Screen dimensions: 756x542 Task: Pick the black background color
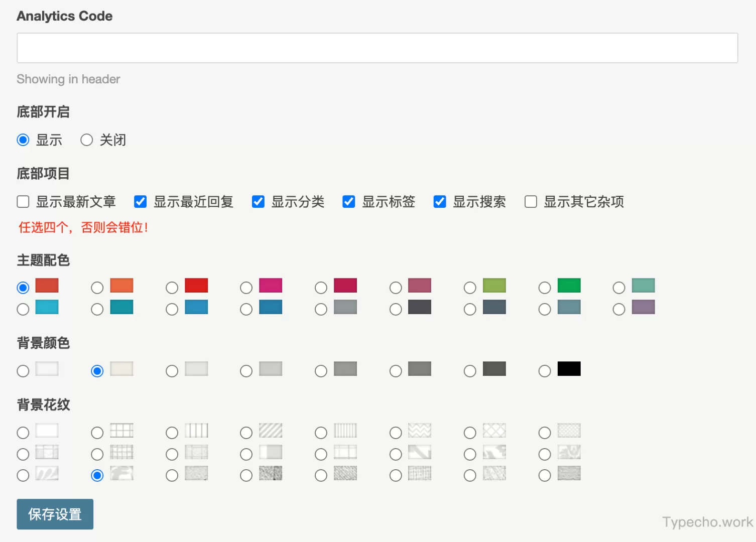pyautogui.click(x=544, y=371)
